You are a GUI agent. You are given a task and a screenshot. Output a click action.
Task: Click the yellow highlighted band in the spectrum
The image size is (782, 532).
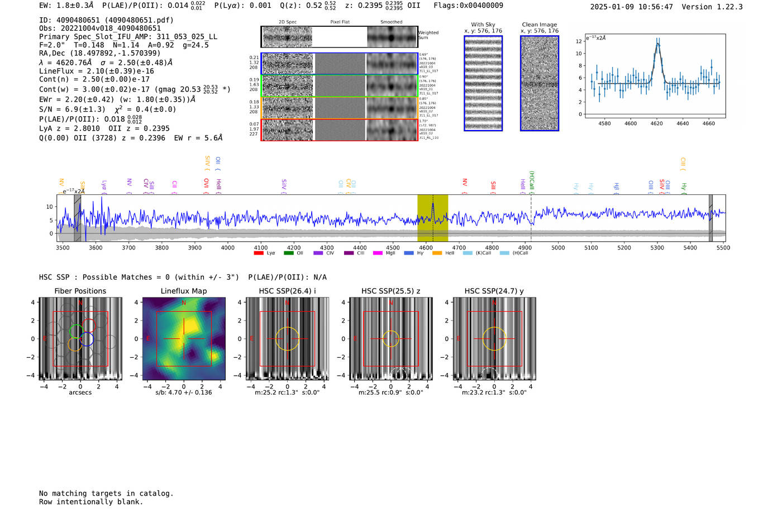coord(433,218)
